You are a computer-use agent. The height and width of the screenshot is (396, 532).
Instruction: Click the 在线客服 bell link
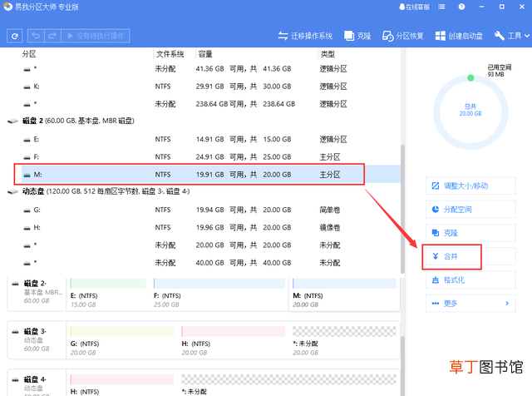click(x=414, y=7)
